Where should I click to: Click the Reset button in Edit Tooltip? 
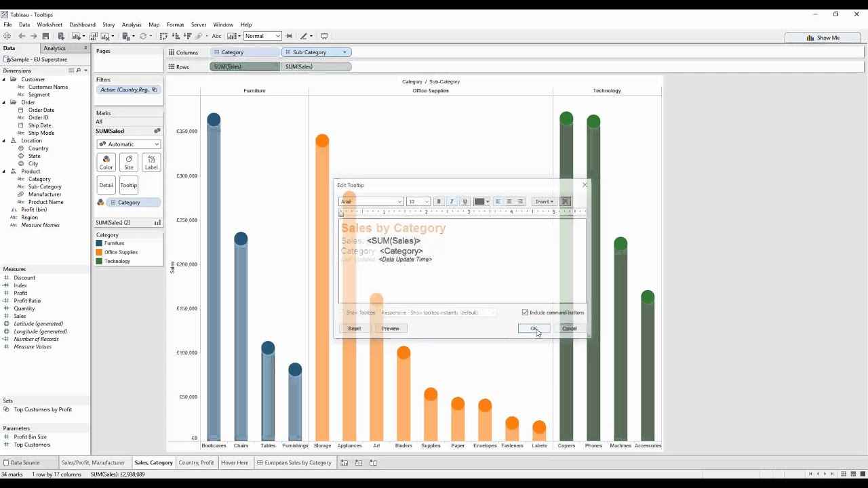click(355, 328)
